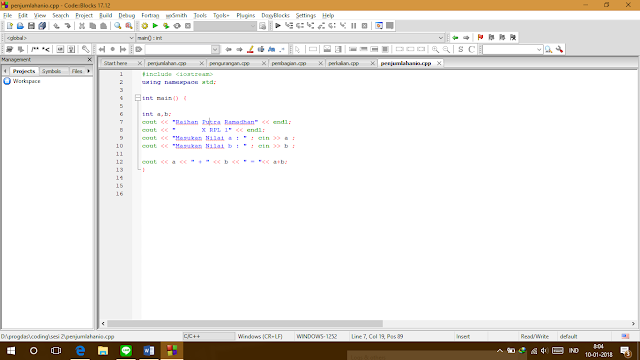Pause the debugger

click(x=353, y=26)
